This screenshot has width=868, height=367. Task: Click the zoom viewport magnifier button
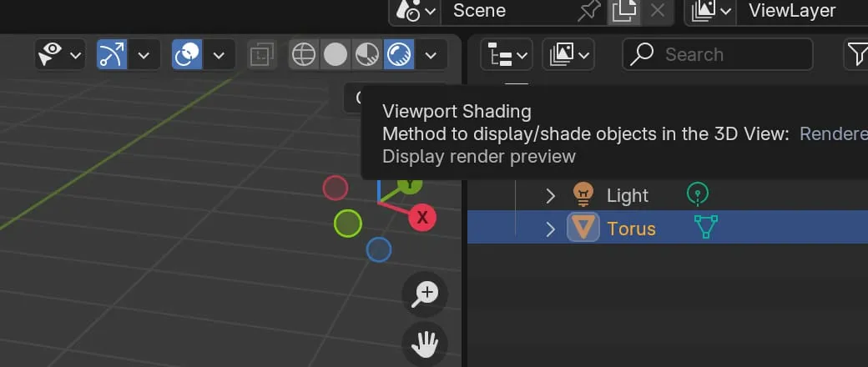(426, 293)
